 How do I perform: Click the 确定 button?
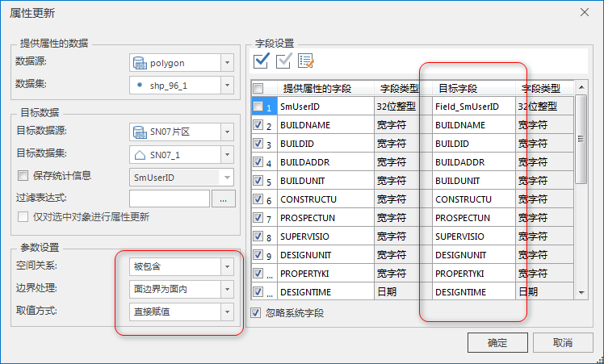click(497, 342)
